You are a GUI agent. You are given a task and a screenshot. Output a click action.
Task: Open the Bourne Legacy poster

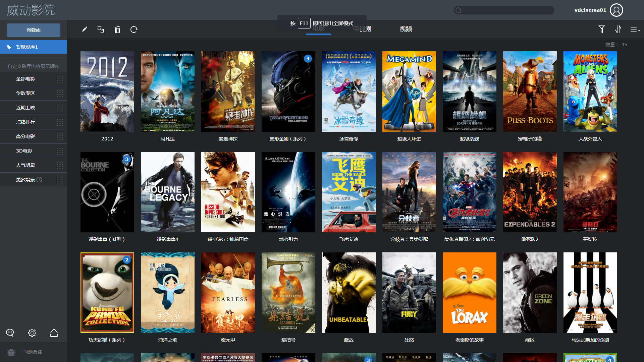(168, 192)
